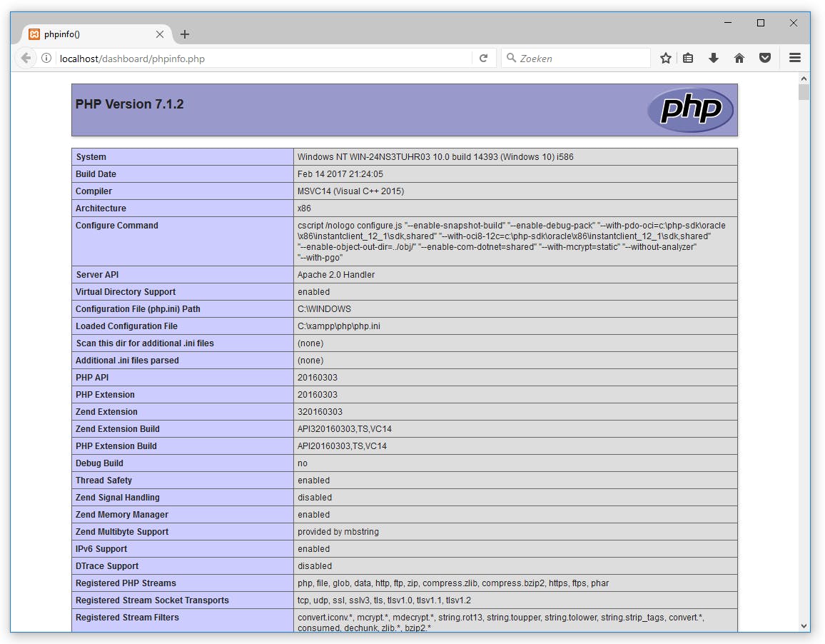Click the provided by mbstring value
This screenshot has width=825, height=644.
pos(338,532)
